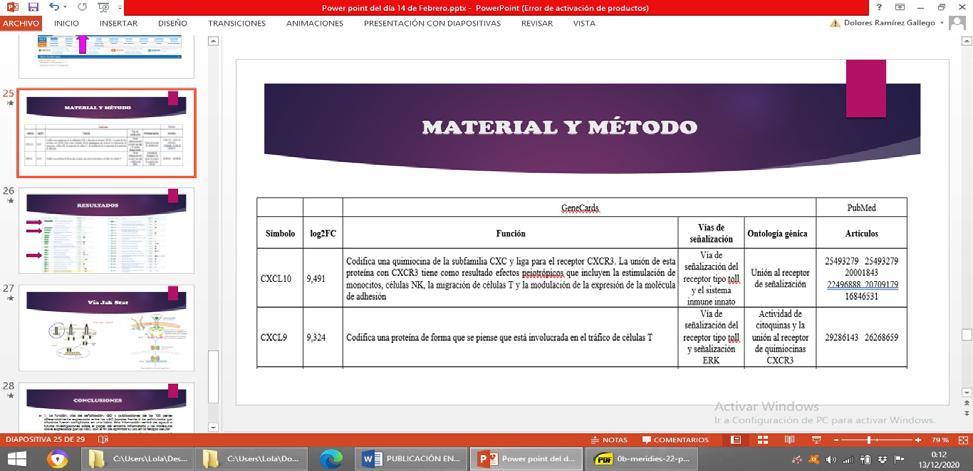Click the Help question mark icon

[x=879, y=7]
